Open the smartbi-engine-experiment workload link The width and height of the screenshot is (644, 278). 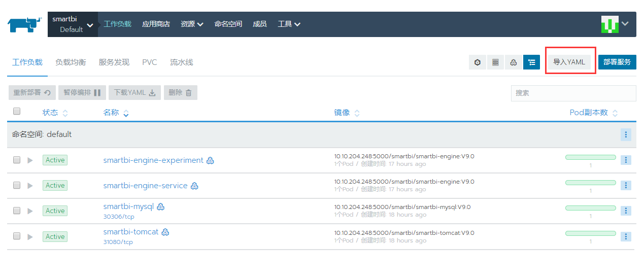(x=153, y=160)
